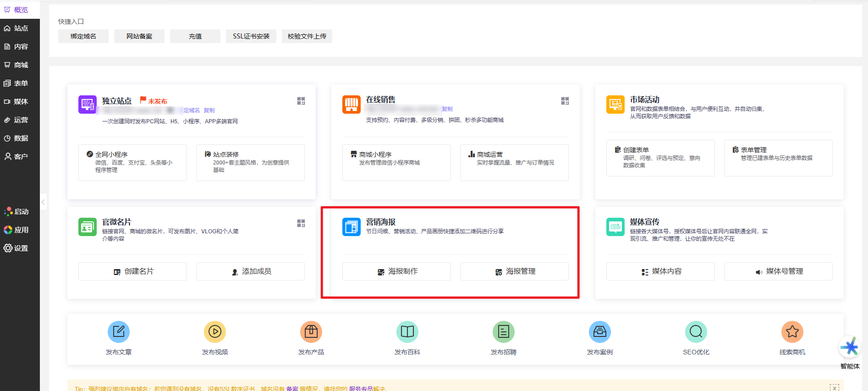
Task: Open the 发布案例 publish case icon
Action: [600, 331]
